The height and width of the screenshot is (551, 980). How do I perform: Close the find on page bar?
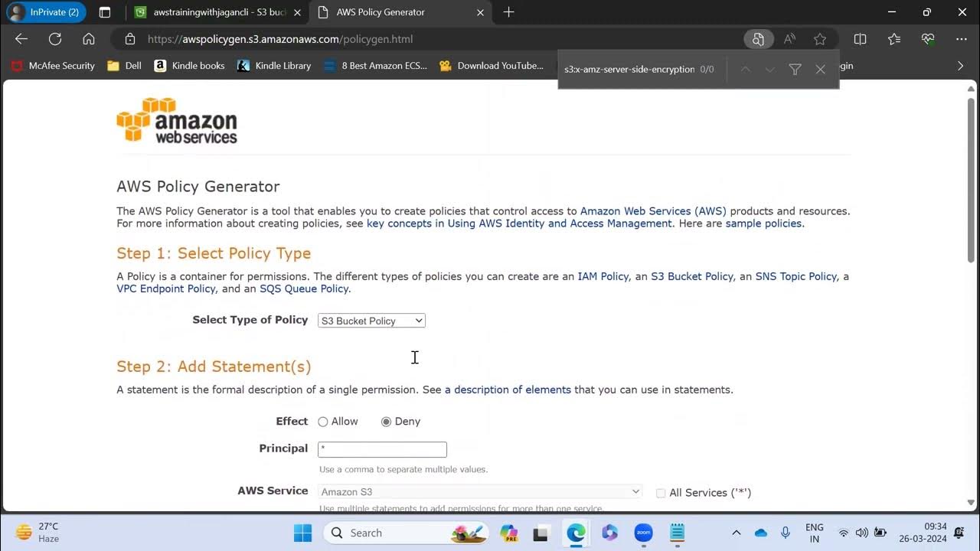click(x=821, y=70)
